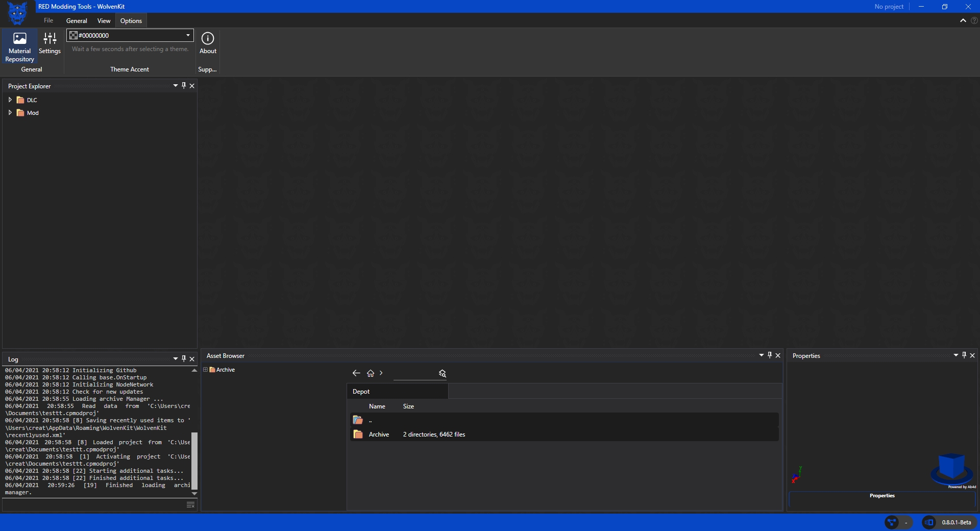Viewport: 980px width, 531px height.
Task: Toggle auto-hide pin on Project Explorer panel
Action: [x=184, y=86]
